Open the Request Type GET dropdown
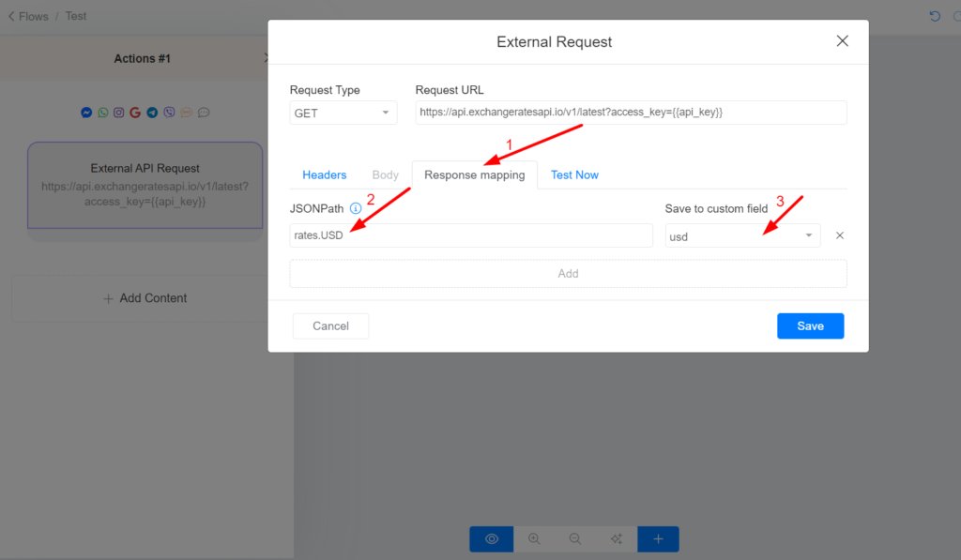 click(343, 113)
